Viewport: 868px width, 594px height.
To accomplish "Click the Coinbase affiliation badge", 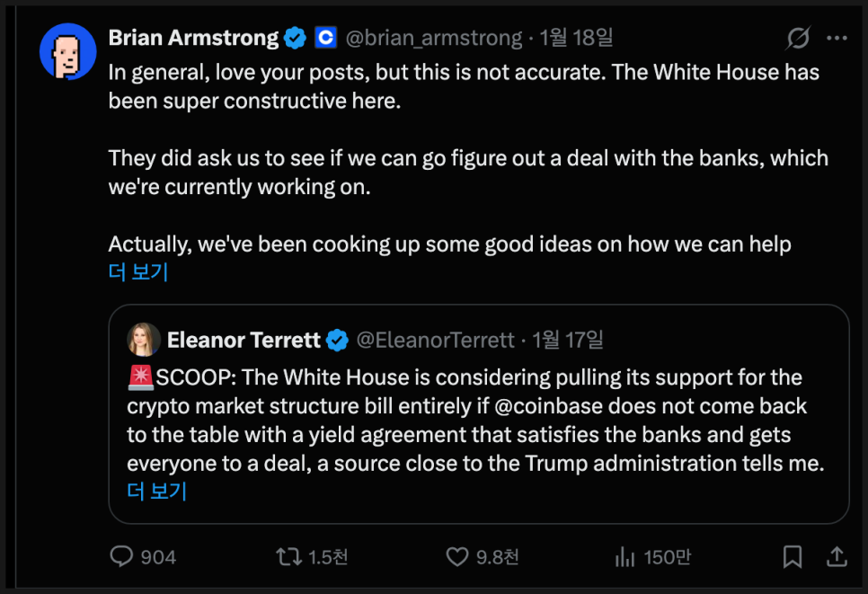I will pos(324,38).
